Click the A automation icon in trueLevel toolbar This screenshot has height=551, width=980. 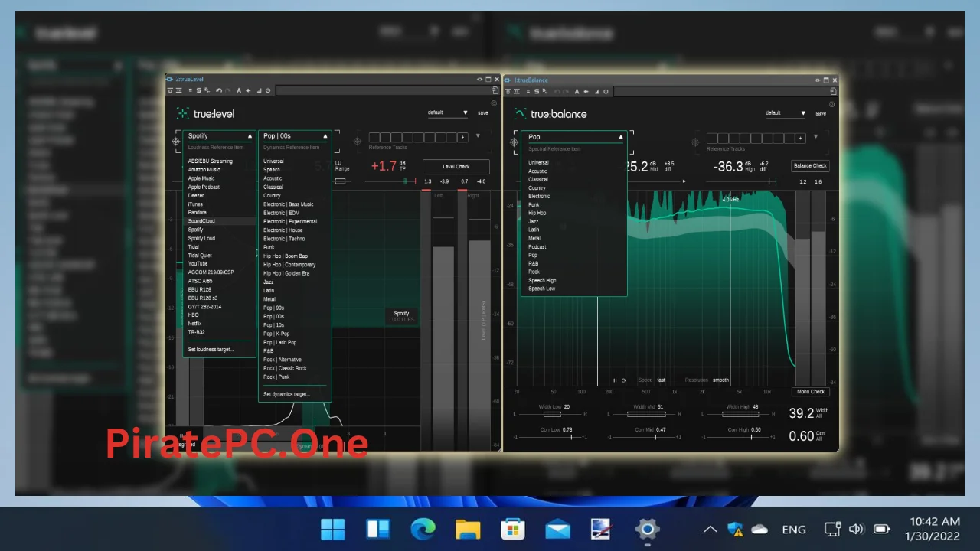point(239,90)
